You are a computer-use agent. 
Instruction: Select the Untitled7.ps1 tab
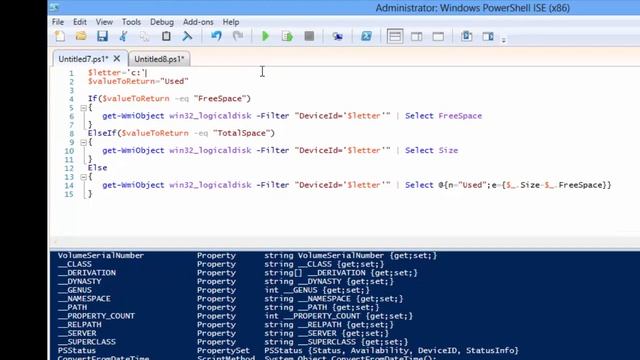tap(83, 59)
